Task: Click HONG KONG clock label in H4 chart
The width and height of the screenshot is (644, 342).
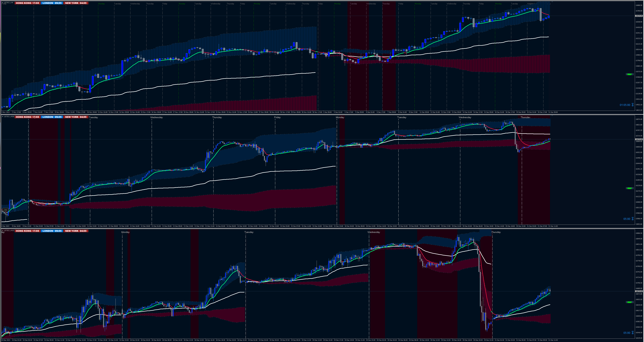Action: coord(27,3)
